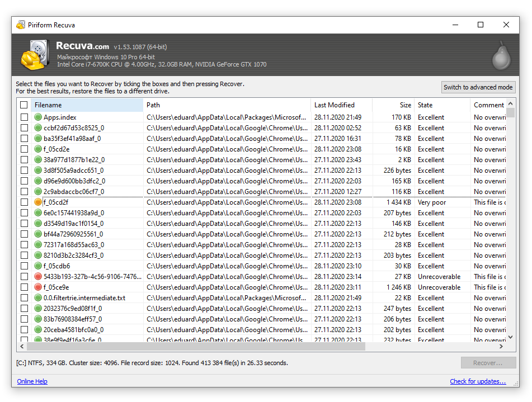Click green status icon for 2032376c9ed08f1f_0
This screenshot has width=532, height=402.
(x=38, y=309)
